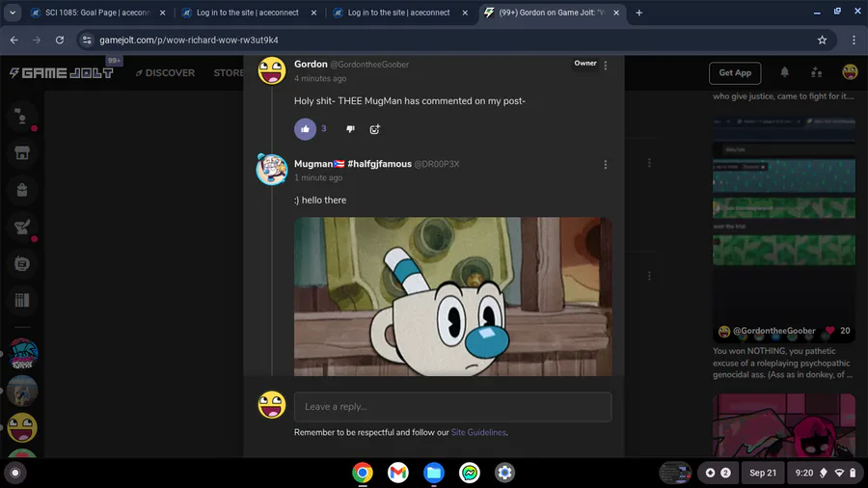View site information icon
This screenshot has width=868, height=488.
[87, 40]
